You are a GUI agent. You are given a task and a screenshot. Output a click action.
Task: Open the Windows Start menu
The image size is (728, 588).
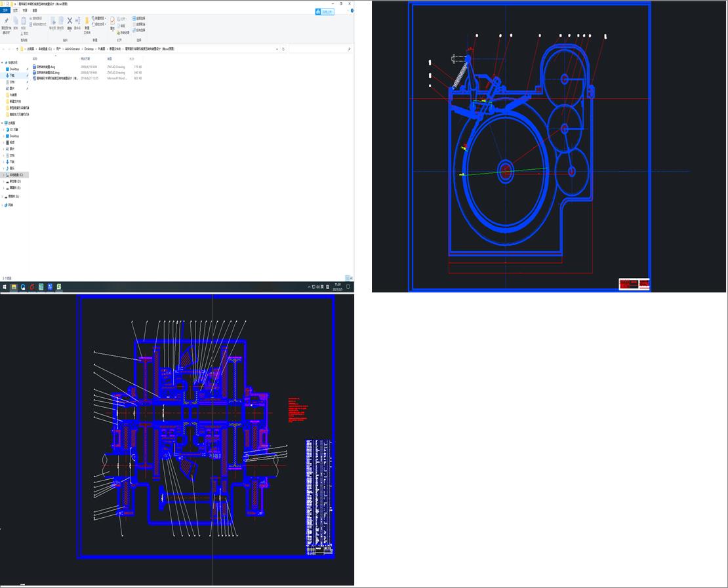point(5,286)
